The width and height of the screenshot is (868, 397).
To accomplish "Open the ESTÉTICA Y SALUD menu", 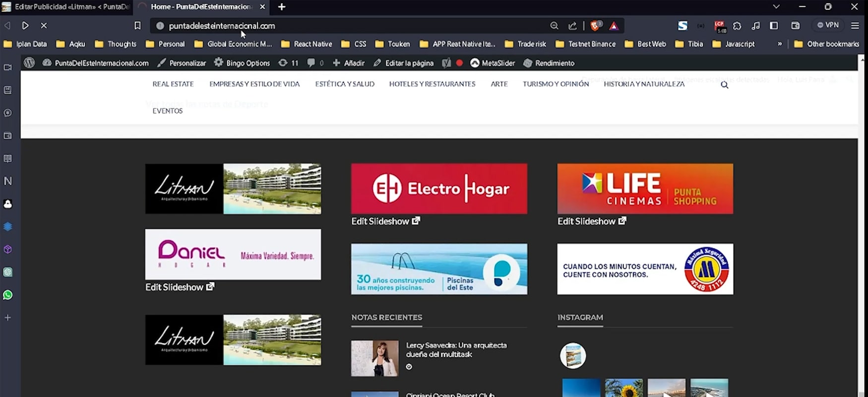I will point(345,84).
